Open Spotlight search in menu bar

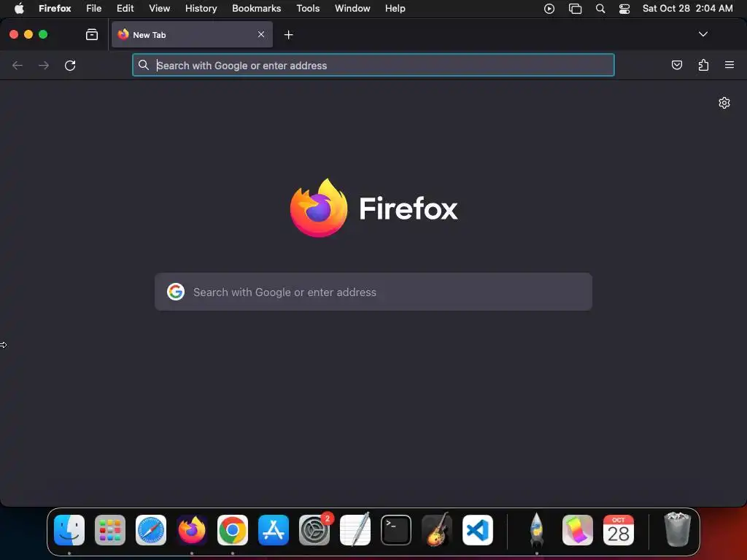tap(600, 9)
